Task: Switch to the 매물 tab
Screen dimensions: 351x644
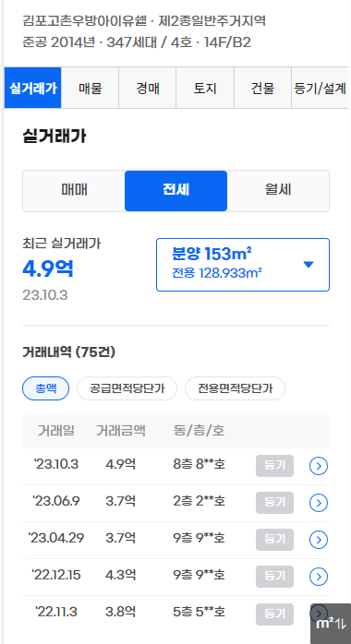Action: (90, 88)
